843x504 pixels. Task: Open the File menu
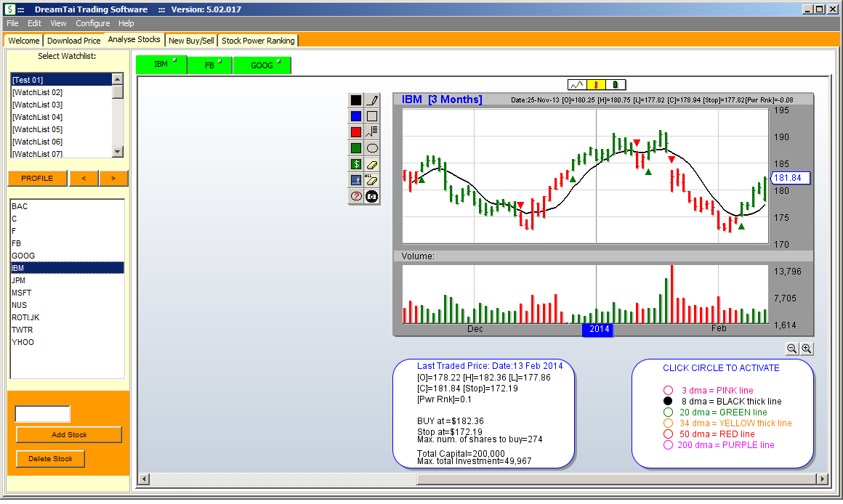coord(12,23)
